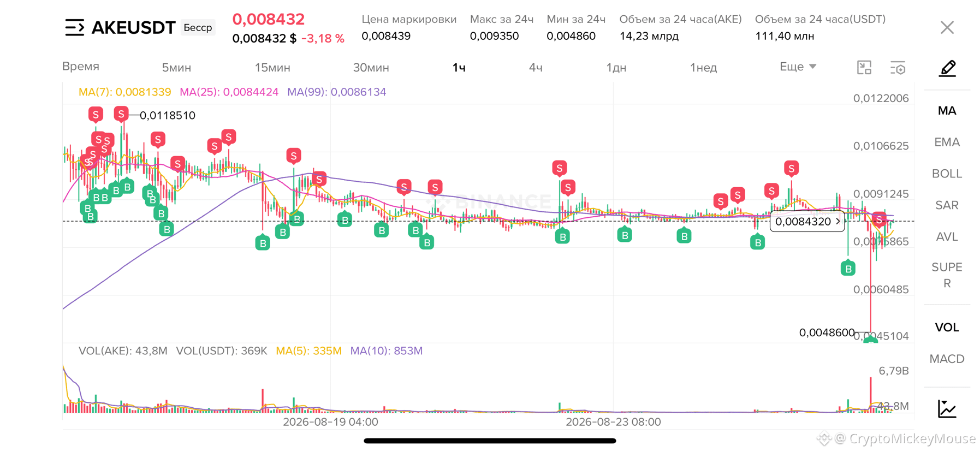980x452 pixels.
Task: Open the trend chart icon at bottom right
Action: [947, 409]
